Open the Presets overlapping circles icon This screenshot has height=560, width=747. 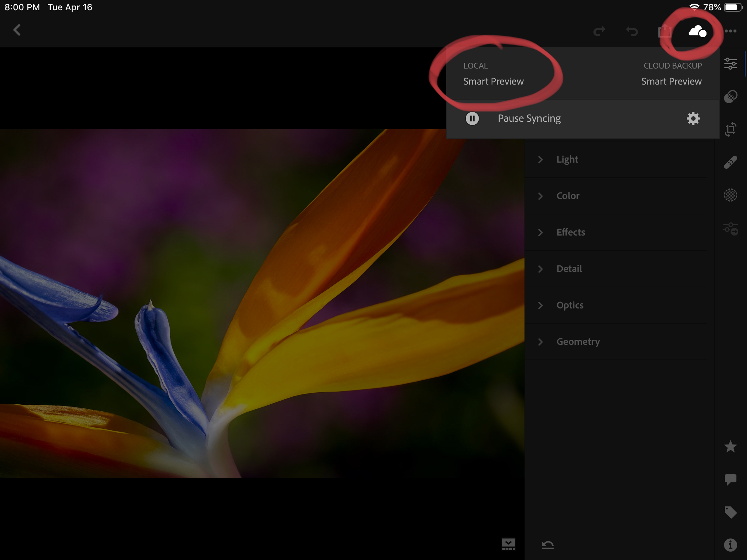click(x=731, y=97)
